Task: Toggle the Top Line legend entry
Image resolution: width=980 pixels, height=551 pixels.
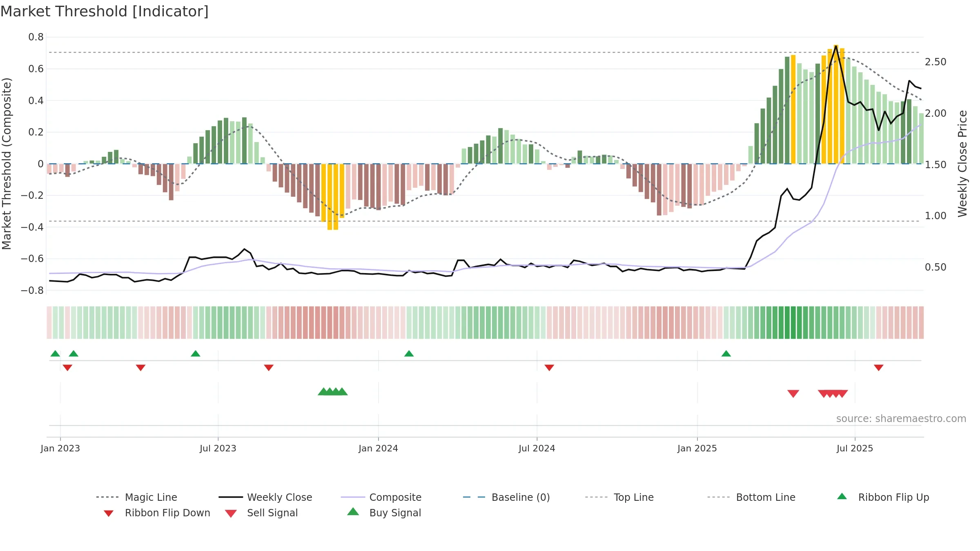Action: point(619,497)
